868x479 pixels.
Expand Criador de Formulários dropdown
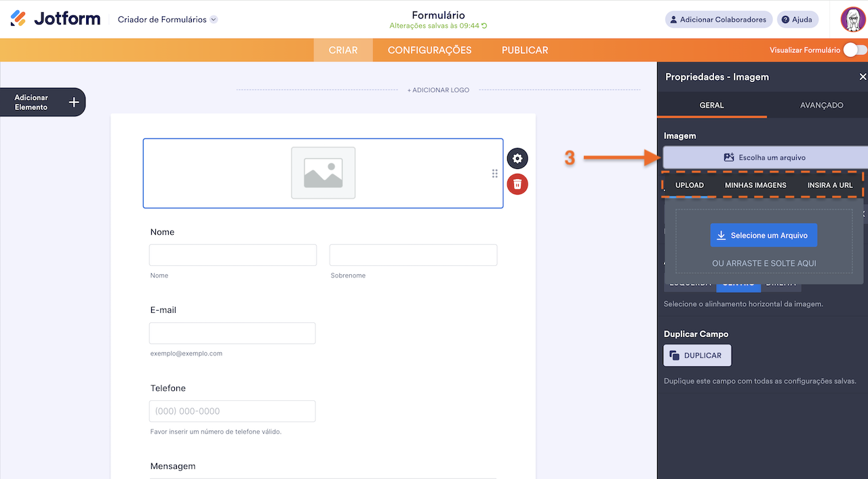(214, 20)
